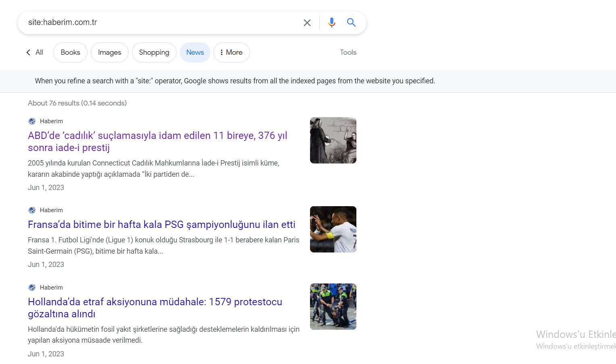Switch to the Books tab
The width and height of the screenshot is (616, 364).
(x=70, y=52)
